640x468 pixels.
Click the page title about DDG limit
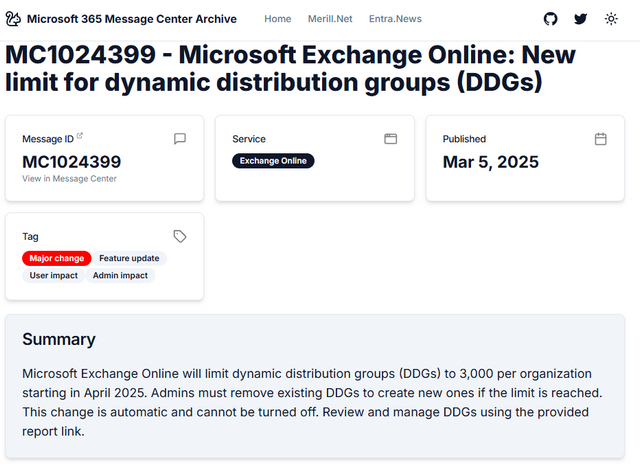click(x=290, y=69)
